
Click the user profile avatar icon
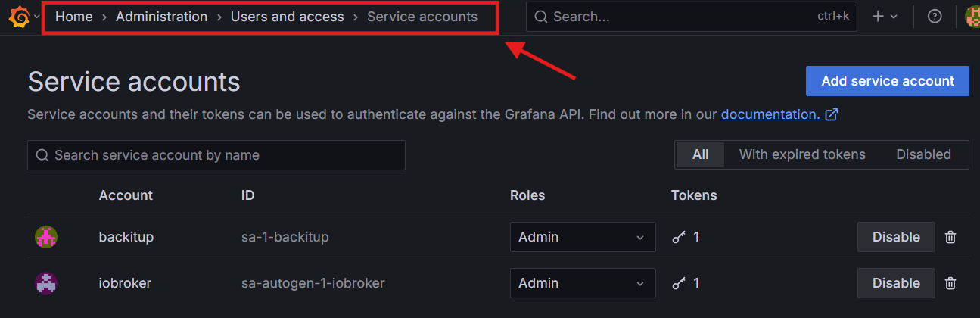[972, 17]
